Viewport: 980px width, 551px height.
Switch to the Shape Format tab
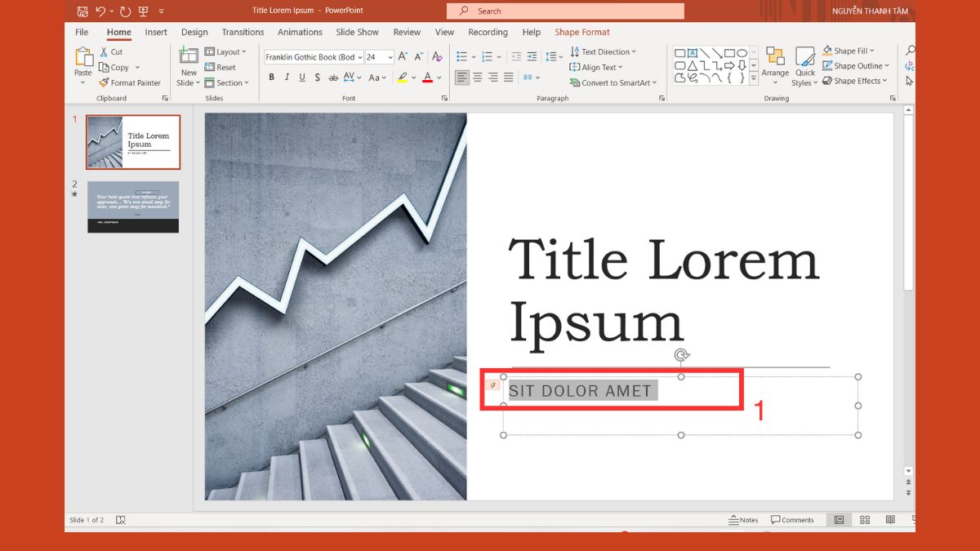click(581, 32)
